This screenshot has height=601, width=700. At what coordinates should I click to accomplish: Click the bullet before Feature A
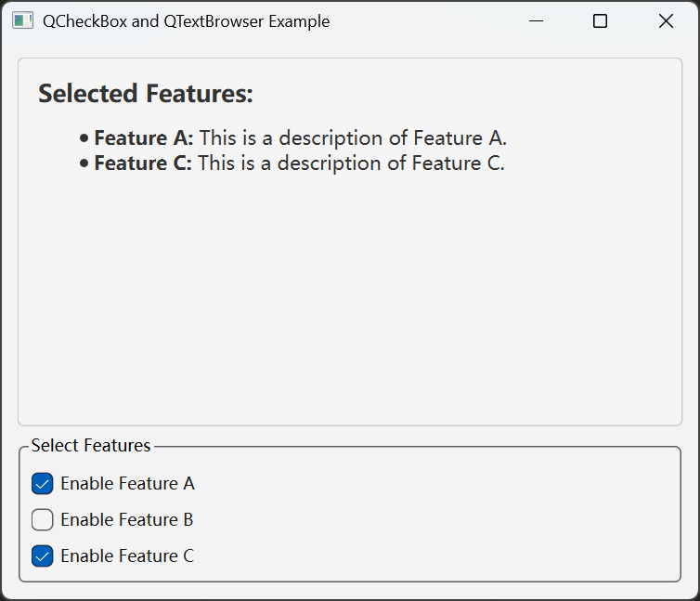[x=84, y=138]
